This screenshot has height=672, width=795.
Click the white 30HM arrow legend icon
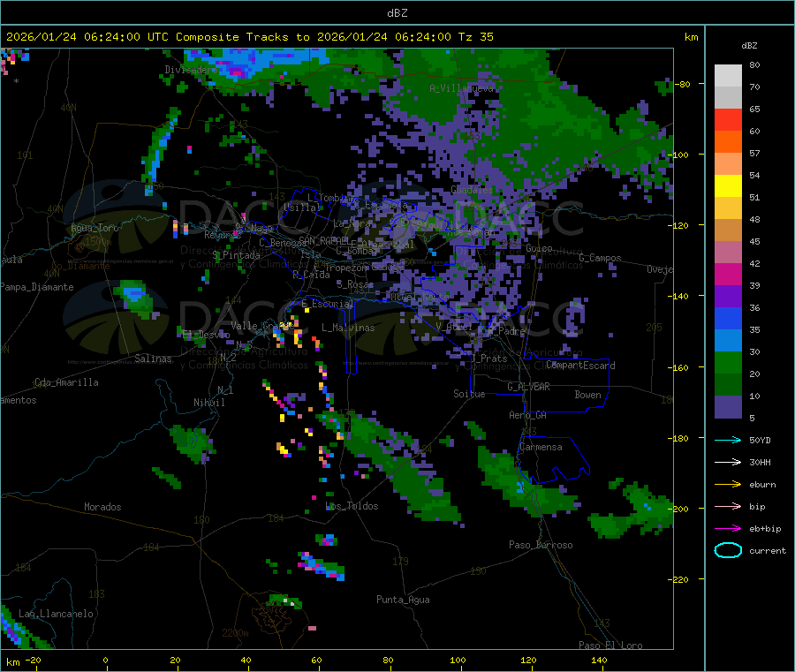pyautogui.click(x=728, y=462)
